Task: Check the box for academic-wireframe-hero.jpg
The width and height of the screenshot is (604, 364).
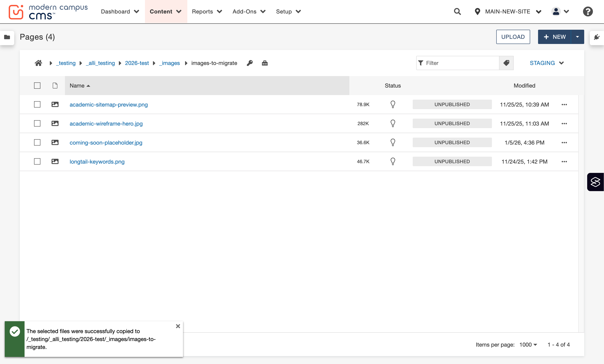Action: 37,123
